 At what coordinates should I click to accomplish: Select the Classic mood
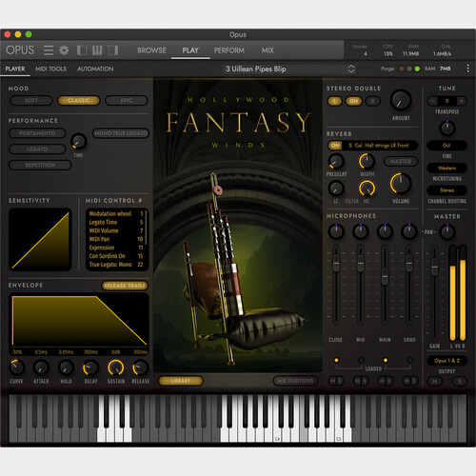tap(79, 101)
